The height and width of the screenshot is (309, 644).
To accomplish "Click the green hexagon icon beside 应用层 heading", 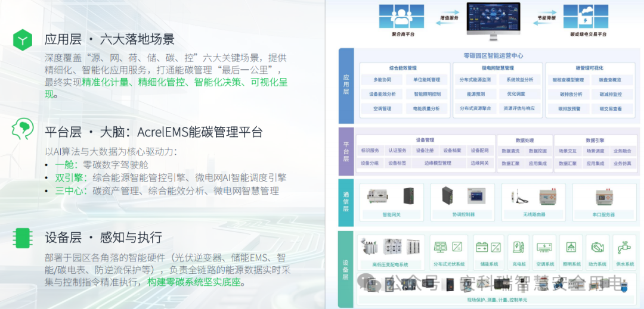I will click(x=22, y=40).
